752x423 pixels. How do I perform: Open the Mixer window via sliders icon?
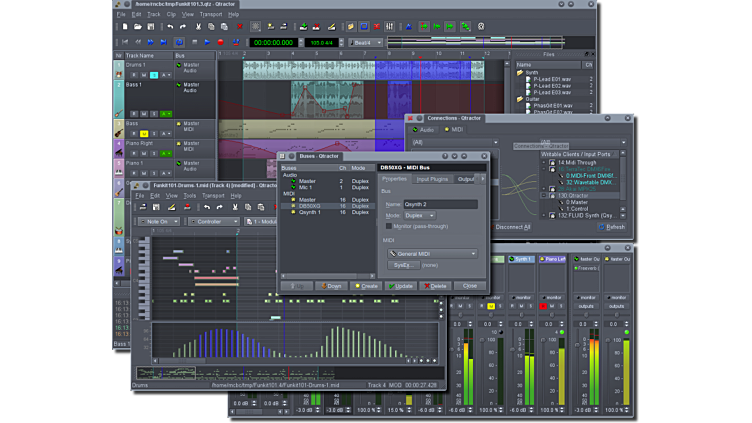pyautogui.click(x=389, y=27)
